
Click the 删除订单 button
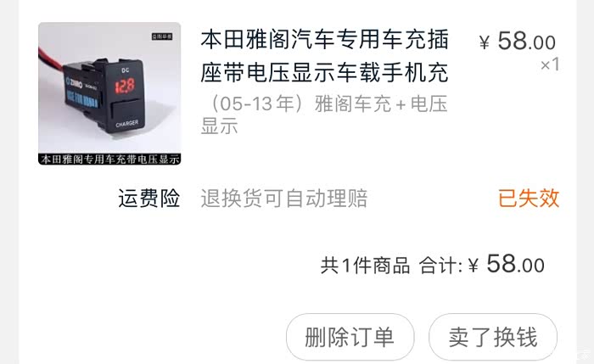[350, 337]
